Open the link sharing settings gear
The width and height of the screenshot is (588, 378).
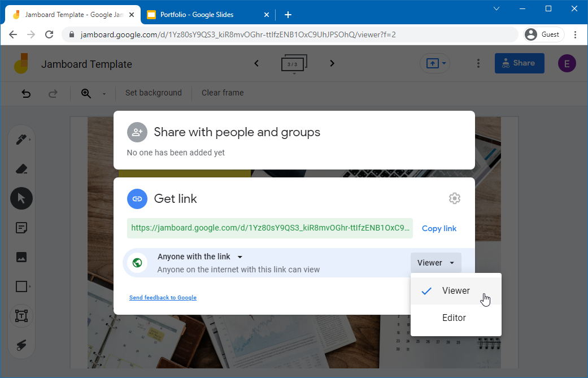point(455,198)
